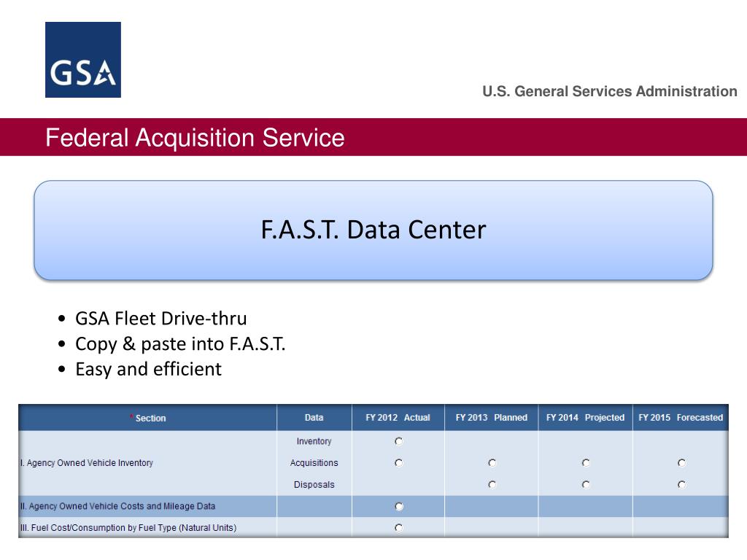
Task: Select Disposals radio for FY 2014 Projected
Action: [x=586, y=485]
